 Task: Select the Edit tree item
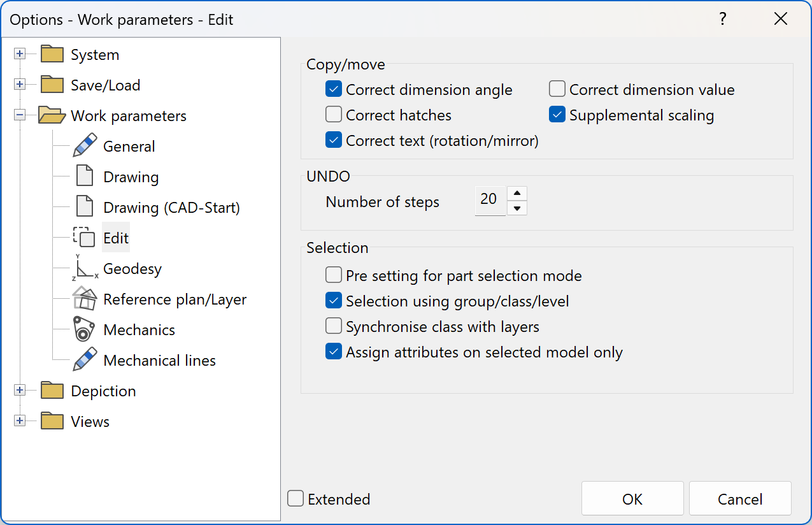[x=117, y=237]
